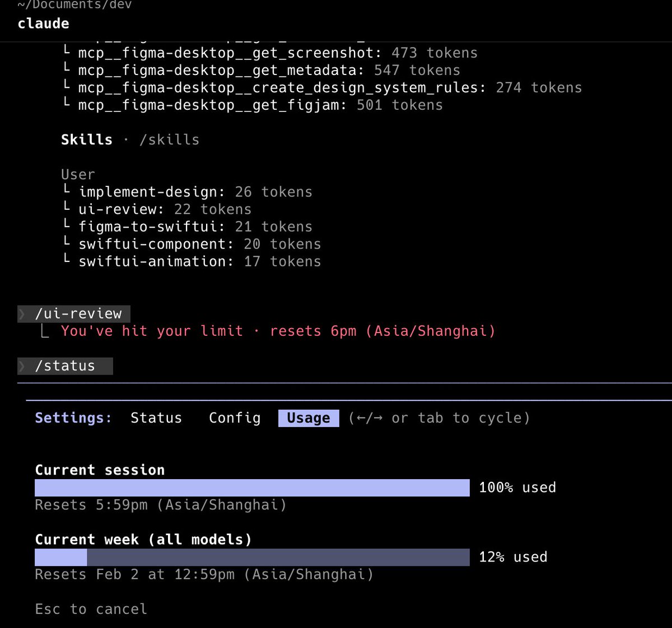This screenshot has width=672, height=628.
Task: Click the 100% used value
Action: click(x=517, y=488)
